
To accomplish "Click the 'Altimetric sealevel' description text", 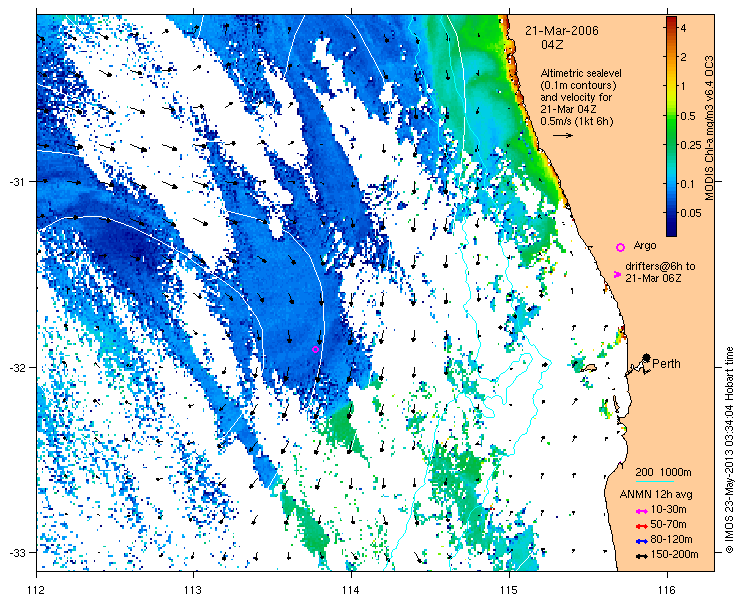I will coord(581,74).
